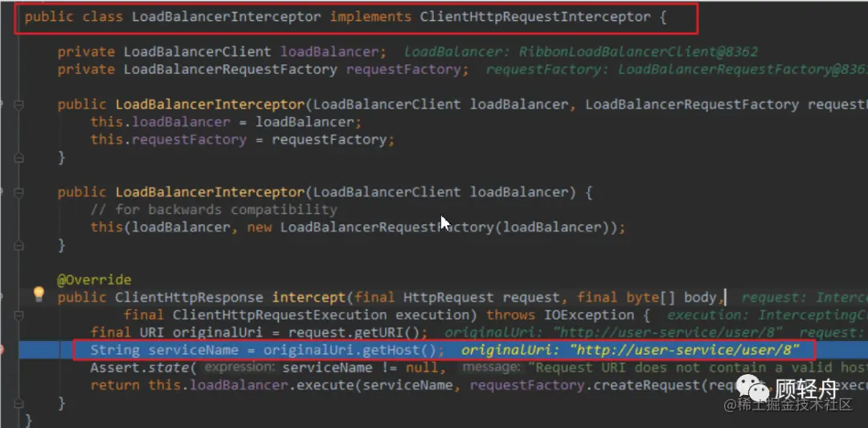Click debug hint RibbonLoadBalancerClient@8362
The width and height of the screenshot is (868, 428).
[x=638, y=52]
